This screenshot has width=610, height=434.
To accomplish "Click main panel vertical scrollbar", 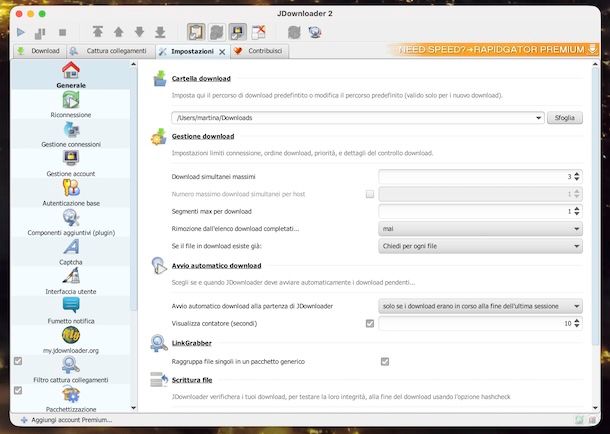I will [x=595, y=206].
